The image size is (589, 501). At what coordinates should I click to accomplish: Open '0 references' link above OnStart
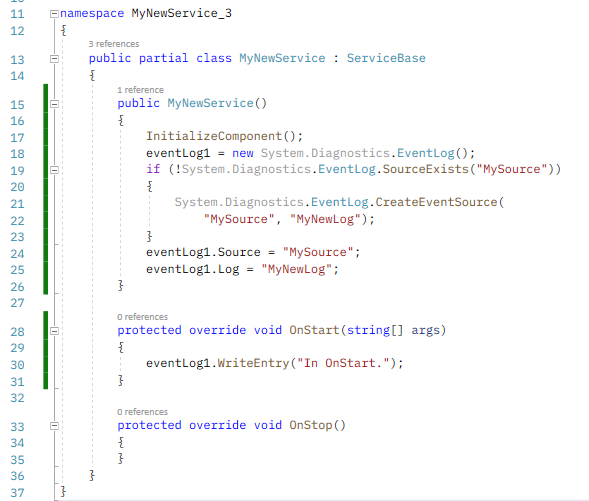pos(142,317)
